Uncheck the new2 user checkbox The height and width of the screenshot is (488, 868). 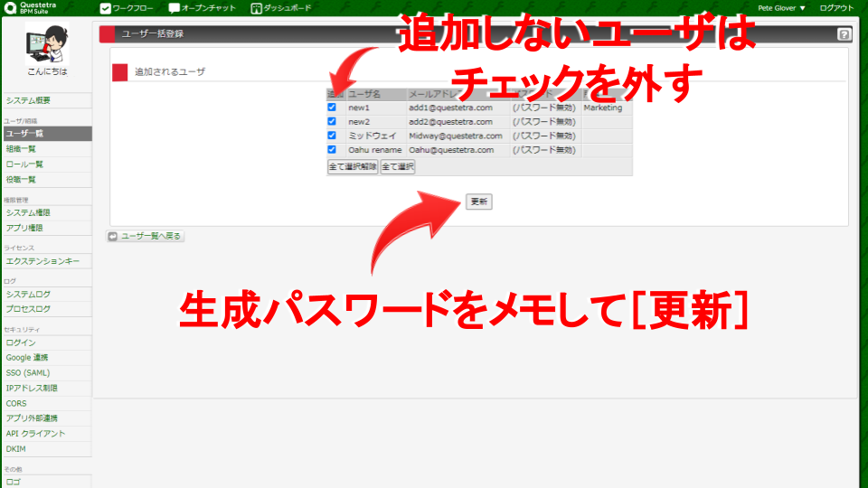coord(332,121)
